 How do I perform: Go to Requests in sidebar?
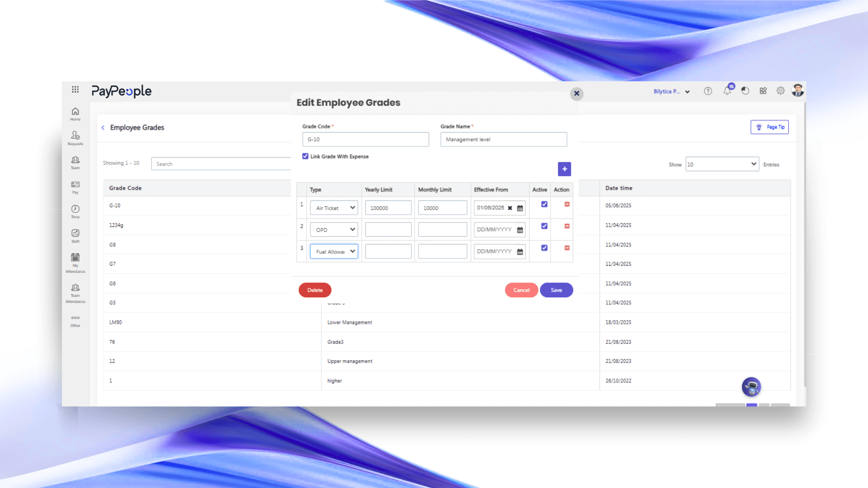75,138
